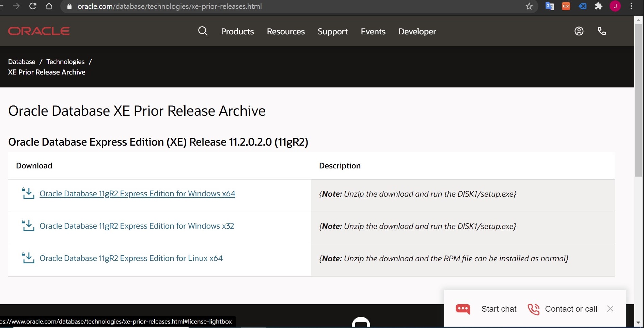The width and height of the screenshot is (644, 328).
Task: Open Chrome three-dot menu
Action: point(631,6)
